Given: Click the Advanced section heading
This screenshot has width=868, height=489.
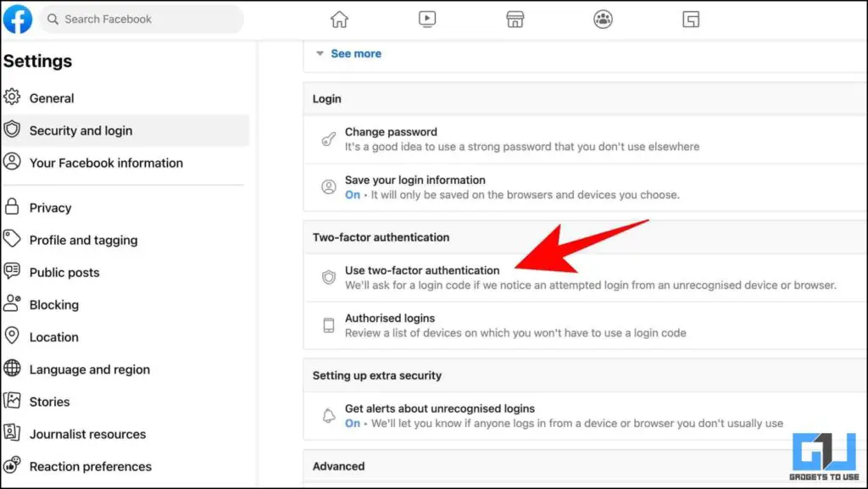Looking at the screenshot, I should tap(338, 466).
